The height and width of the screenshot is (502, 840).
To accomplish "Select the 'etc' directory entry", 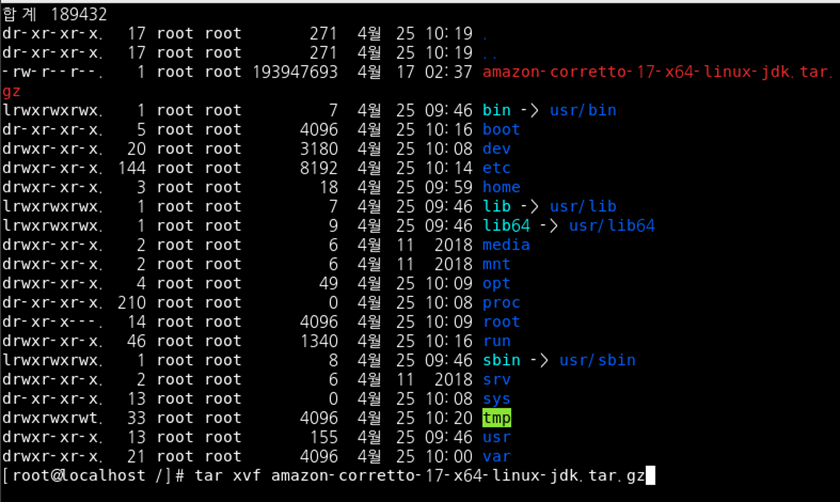I will tap(497, 168).
